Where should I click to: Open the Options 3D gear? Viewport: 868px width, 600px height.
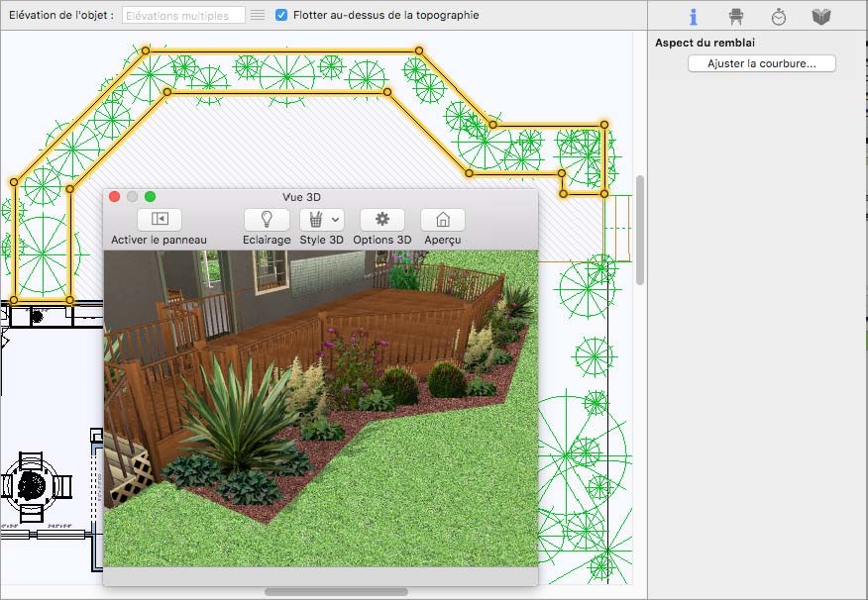(x=381, y=220)
